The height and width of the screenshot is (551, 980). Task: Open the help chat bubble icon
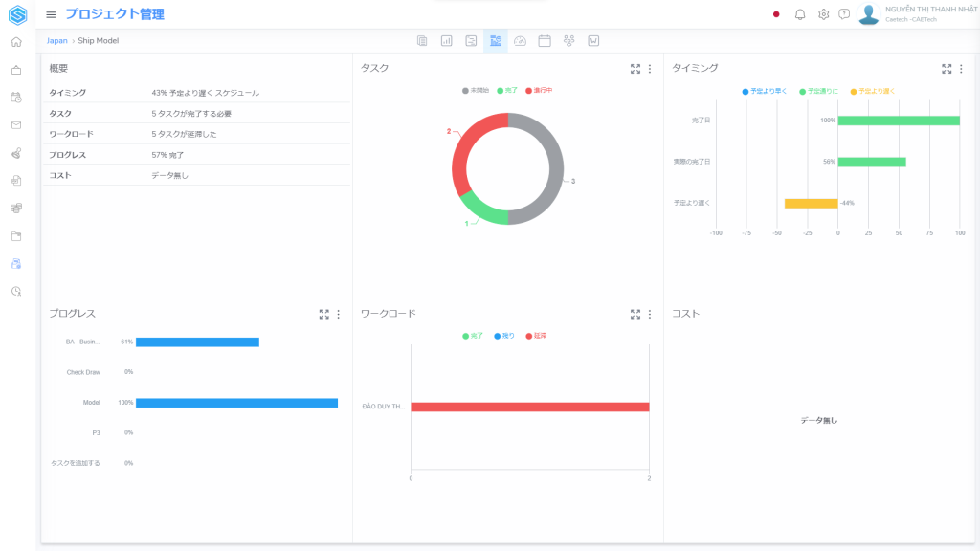[x=844, y=14]
